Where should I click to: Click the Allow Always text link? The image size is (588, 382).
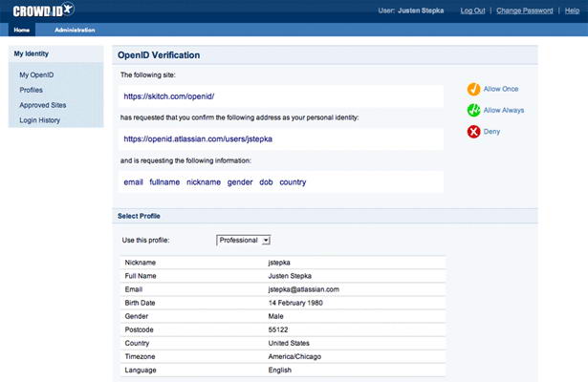504,110
